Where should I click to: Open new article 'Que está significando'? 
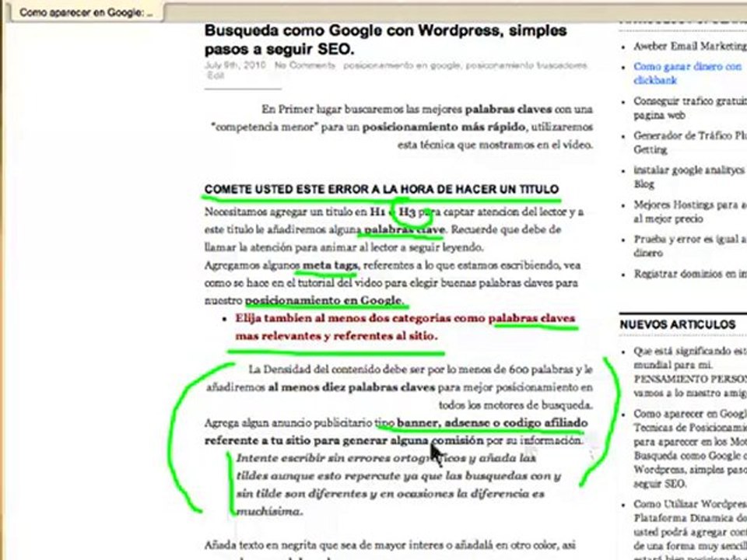(690, 372)
